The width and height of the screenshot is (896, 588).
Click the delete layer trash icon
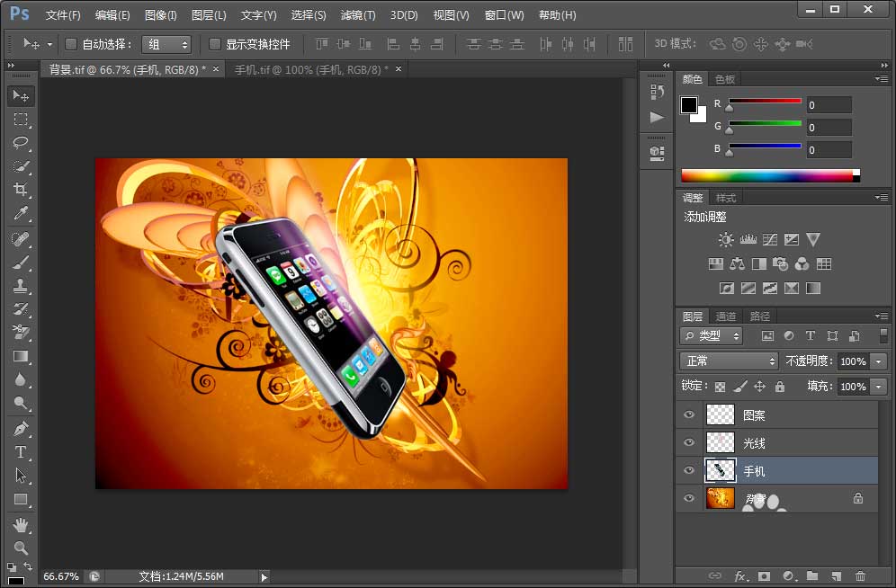tap(860, 575)
